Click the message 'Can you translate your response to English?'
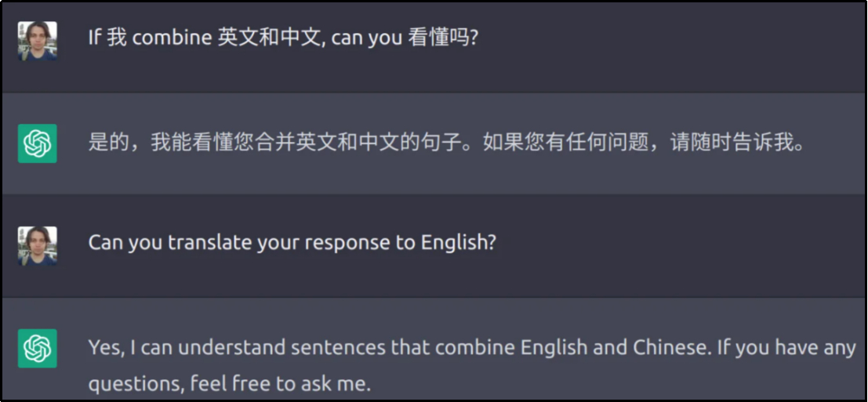The image size is (868, 402). [292, 242]
